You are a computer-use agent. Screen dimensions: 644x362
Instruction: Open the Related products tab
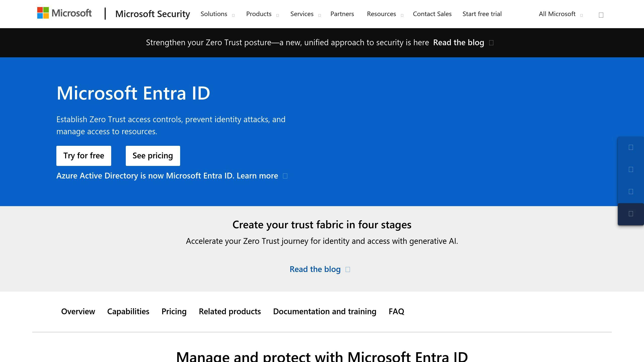[x=230, y=311]
